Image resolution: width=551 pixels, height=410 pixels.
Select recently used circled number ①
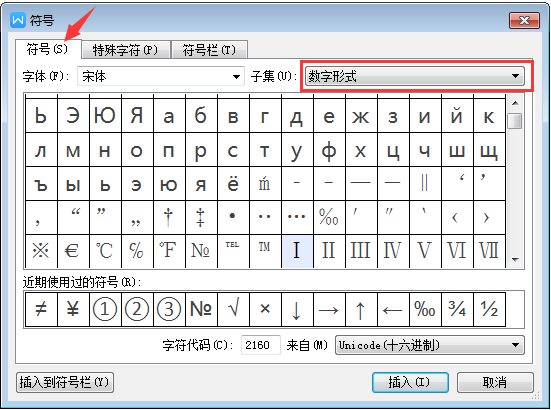click(105, 310)
